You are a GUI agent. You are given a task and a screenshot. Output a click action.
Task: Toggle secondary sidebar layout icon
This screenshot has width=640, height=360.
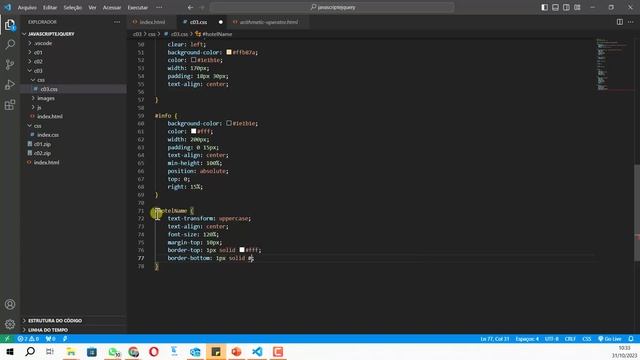point(566,7)
